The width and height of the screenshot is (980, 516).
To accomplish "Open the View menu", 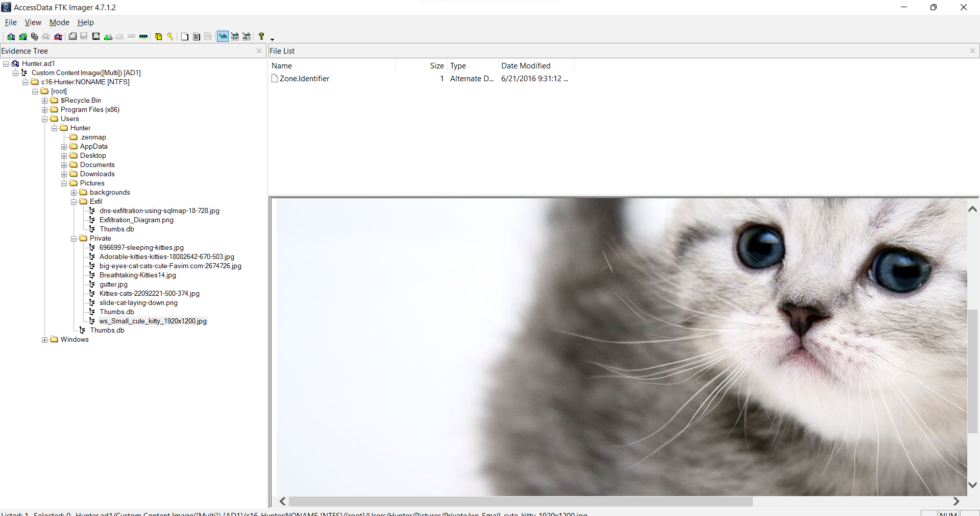I will pos(33,22).
